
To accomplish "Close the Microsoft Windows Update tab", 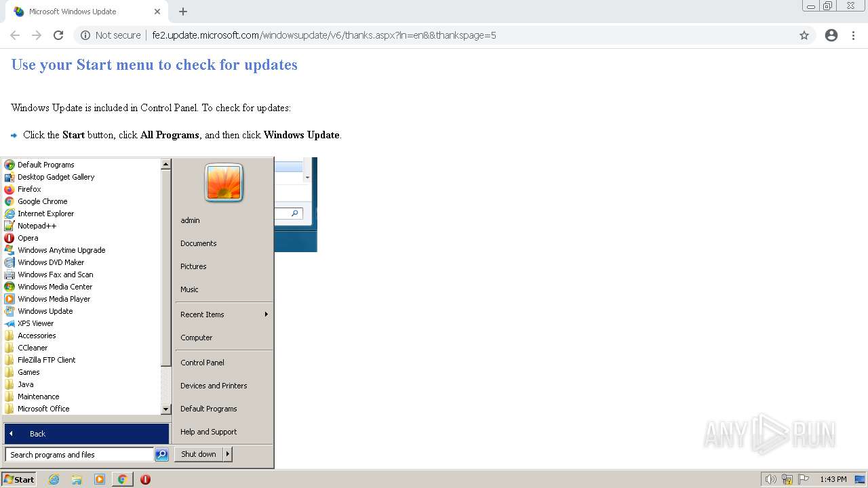I will pos(157,12).
